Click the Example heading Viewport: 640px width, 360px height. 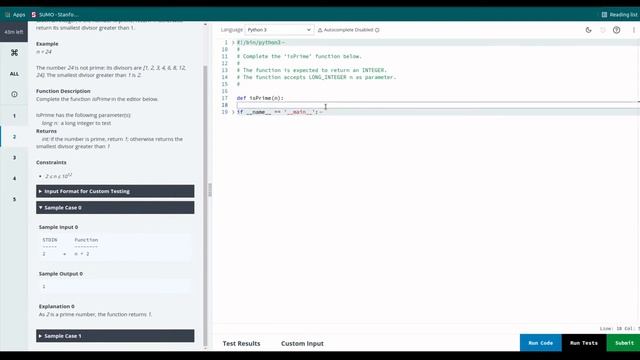pyautogui.click(x=47, y=44)
